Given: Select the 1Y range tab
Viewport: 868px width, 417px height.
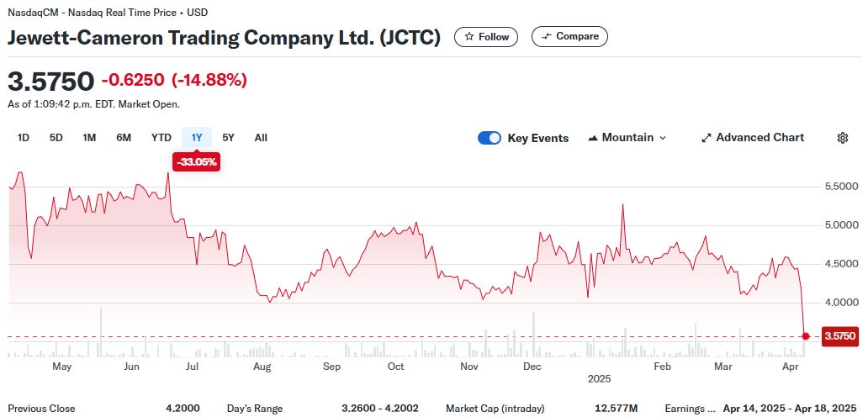Looking at the screenshot, I should tap(197, 138).
